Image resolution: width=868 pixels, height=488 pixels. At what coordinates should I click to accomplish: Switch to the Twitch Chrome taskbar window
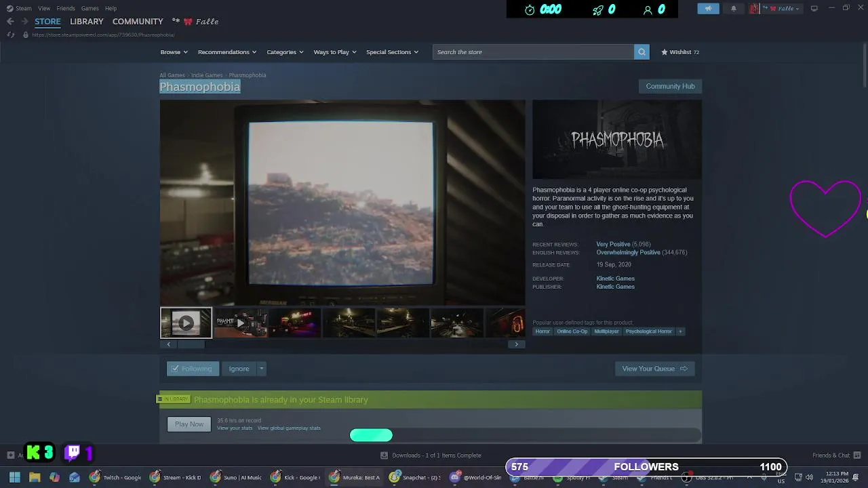pos(115,477)
